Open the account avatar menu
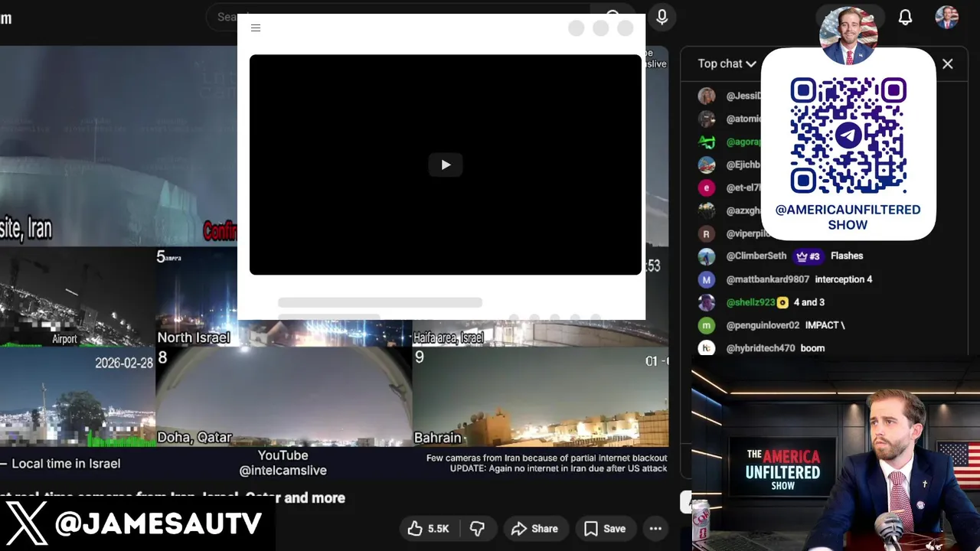This screenshot has width=980, height=551. (947, 17)
